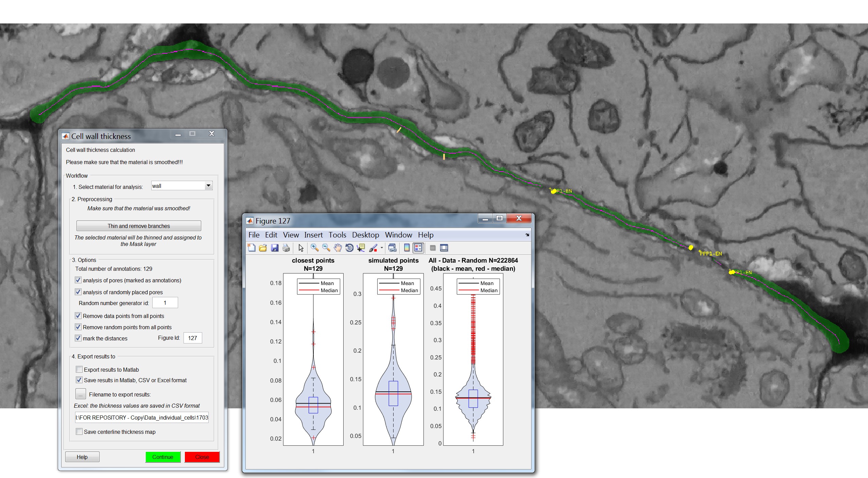Image resolution: width=868 pixels, height=478 pixels.
Task: Toggle the Insert Legend toolbar icon
Action: tap(418, 248)
